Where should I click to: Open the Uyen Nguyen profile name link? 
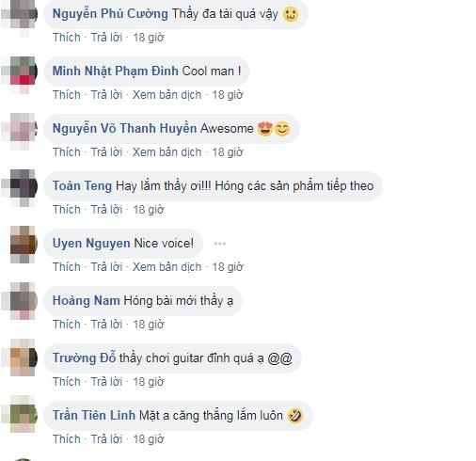pyautogui.click(x=91, y=244)
